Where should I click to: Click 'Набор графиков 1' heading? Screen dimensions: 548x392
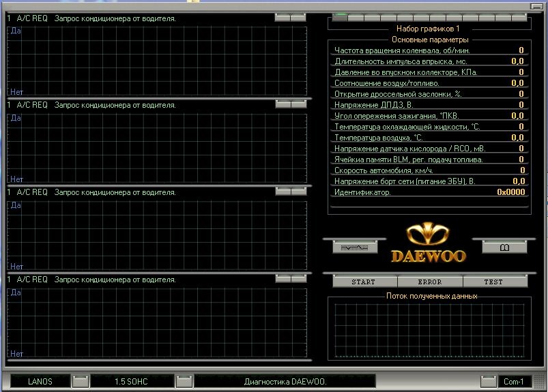click(x=428, y=29)
